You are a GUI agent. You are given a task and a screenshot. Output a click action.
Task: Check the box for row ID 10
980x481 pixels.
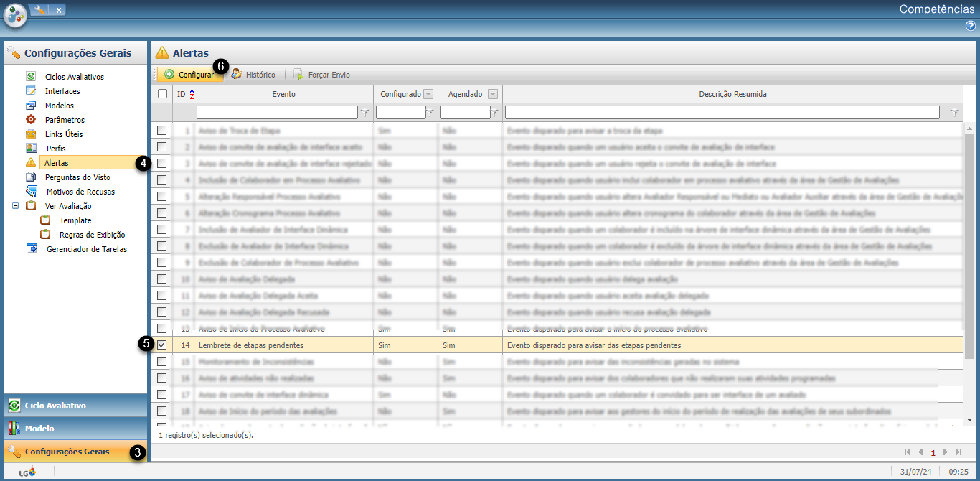coord(162,279)
